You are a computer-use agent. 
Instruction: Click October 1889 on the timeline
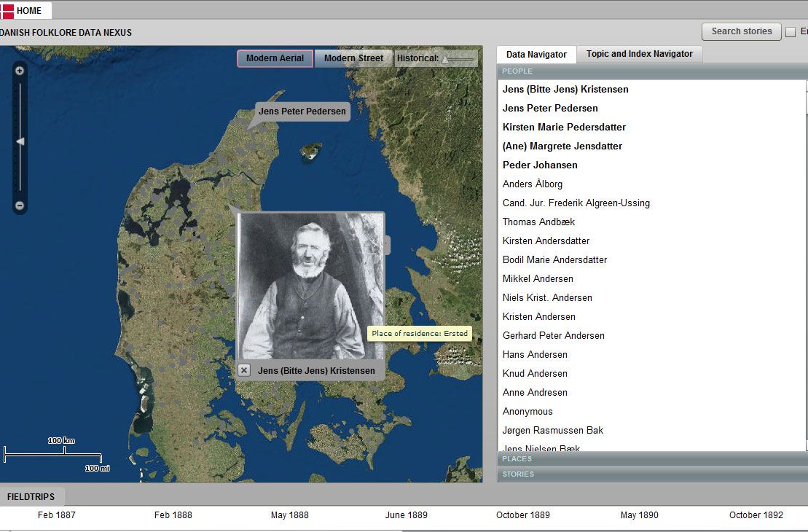pos(523,515)
